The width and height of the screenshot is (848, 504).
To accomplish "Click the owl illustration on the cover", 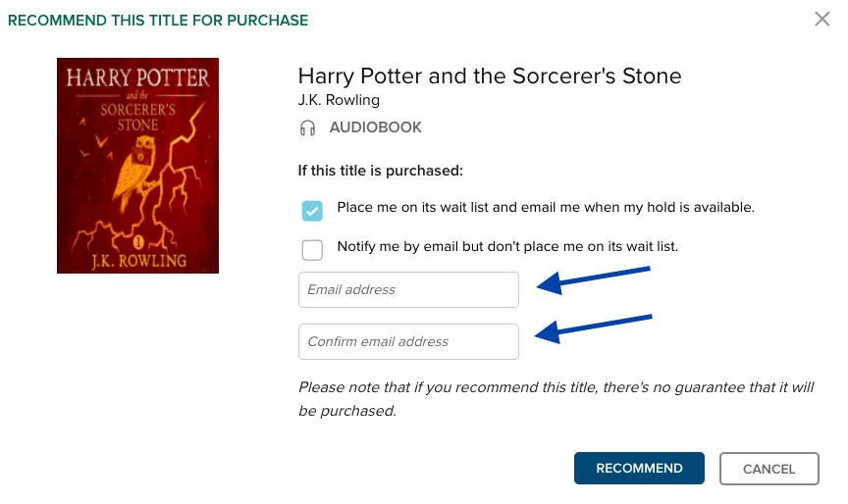I will (135, 173).
